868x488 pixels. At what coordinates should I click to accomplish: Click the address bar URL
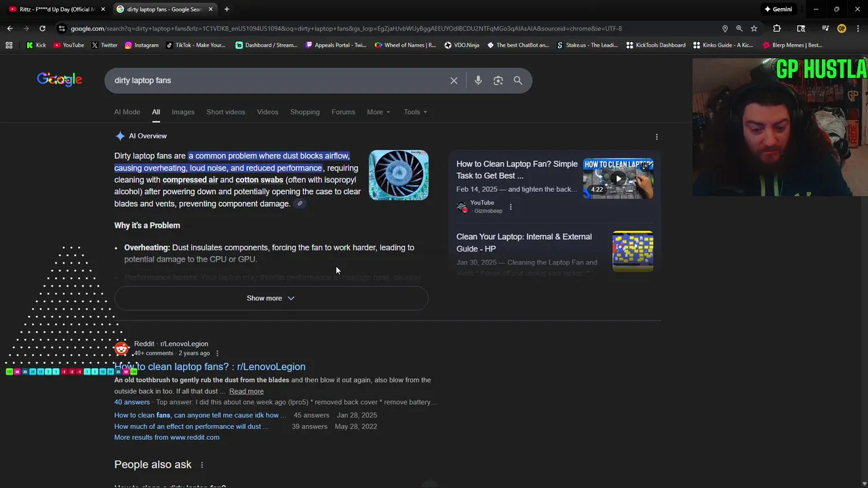coord(346,28)
